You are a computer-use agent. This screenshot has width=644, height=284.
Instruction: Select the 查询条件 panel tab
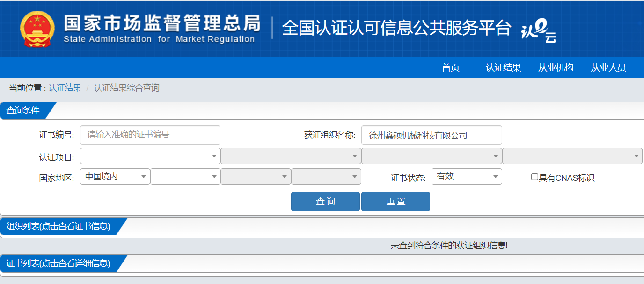tap(23, 111)
